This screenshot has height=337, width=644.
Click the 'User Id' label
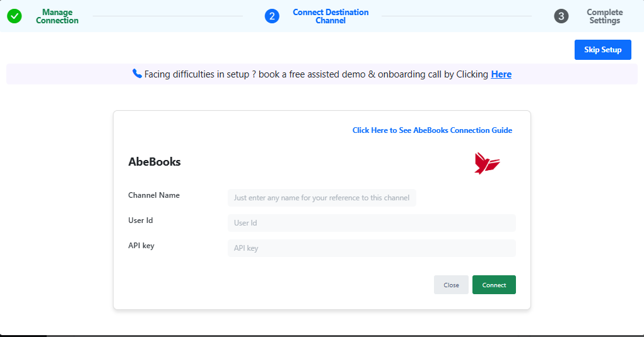[x=141, y=220]
